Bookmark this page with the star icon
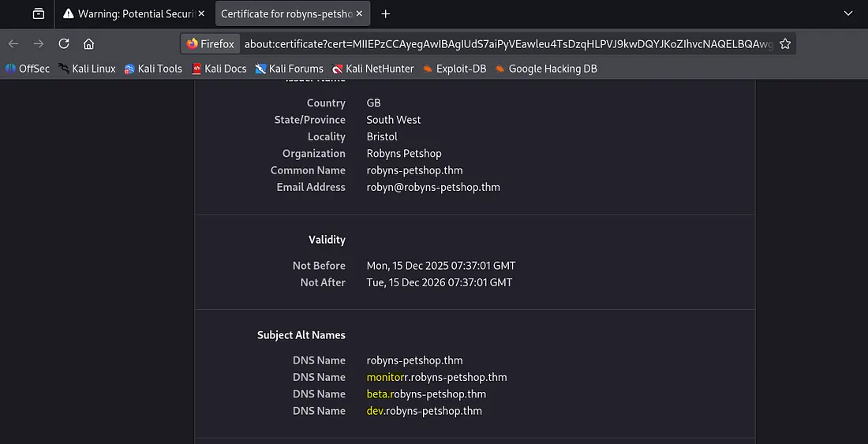 pos(784,44)
